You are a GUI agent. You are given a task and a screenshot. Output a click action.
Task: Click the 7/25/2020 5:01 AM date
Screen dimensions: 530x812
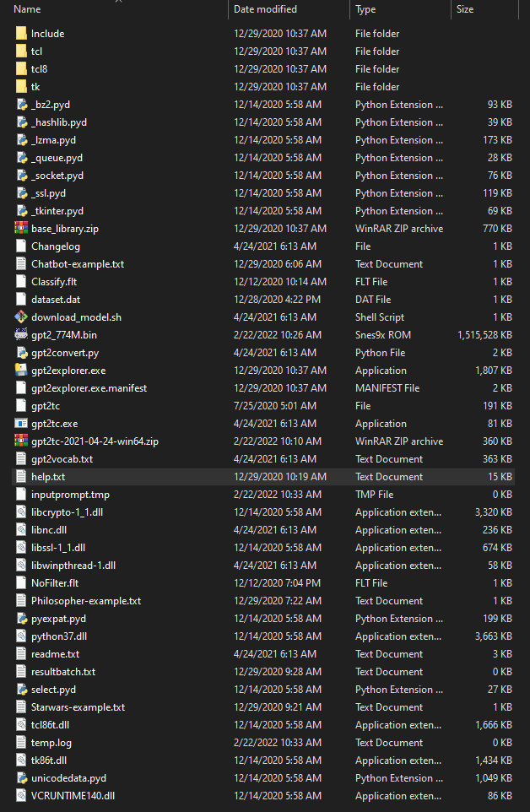(275, 406)
